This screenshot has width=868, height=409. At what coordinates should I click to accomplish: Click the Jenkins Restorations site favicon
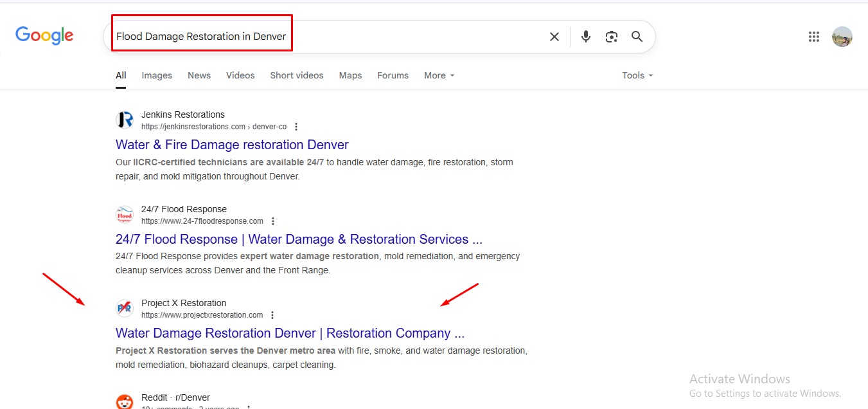[125, 120]
